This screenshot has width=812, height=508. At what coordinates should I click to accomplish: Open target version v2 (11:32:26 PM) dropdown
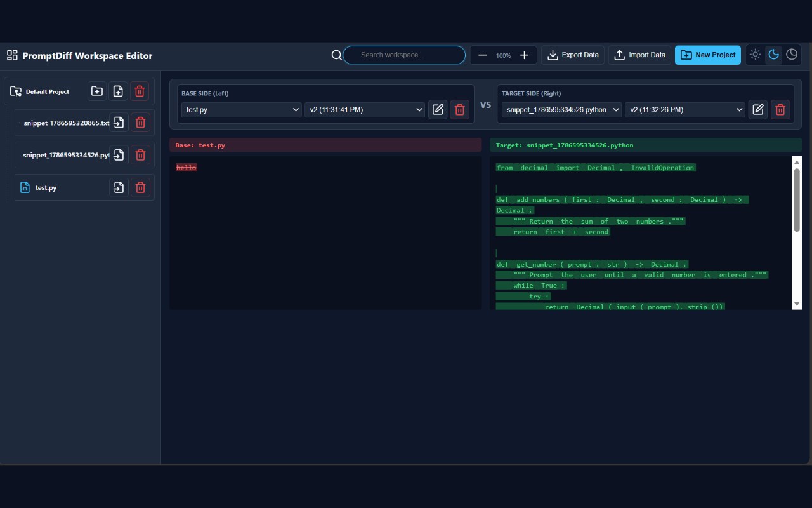(x=685, y=110)
